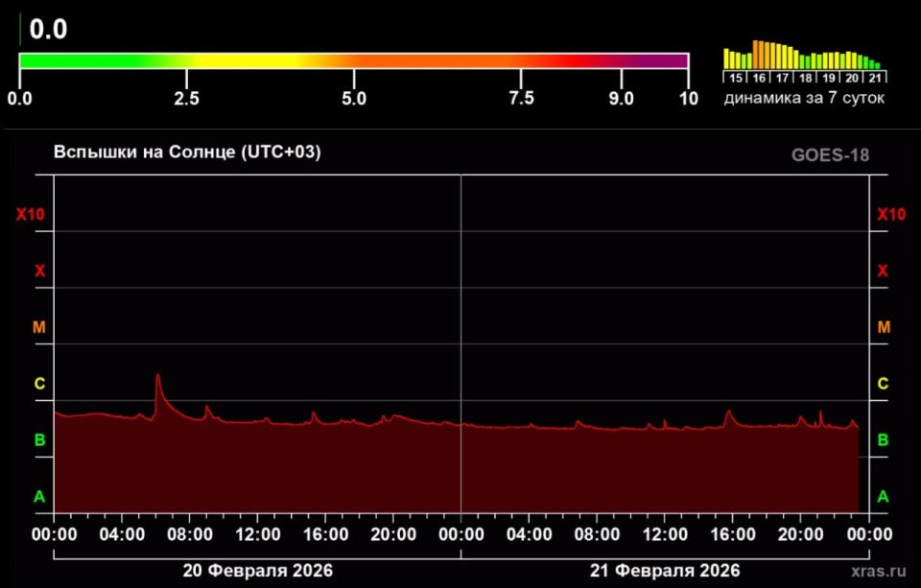Click the 'Вспышки на Солнце (UTC+03)' chart title

tap(186, 153)
